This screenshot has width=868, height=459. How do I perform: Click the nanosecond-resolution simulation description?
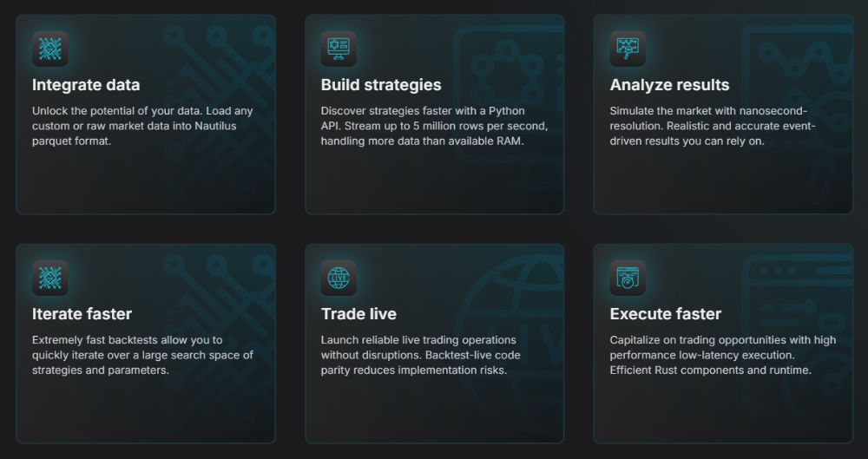click(713, 126)
